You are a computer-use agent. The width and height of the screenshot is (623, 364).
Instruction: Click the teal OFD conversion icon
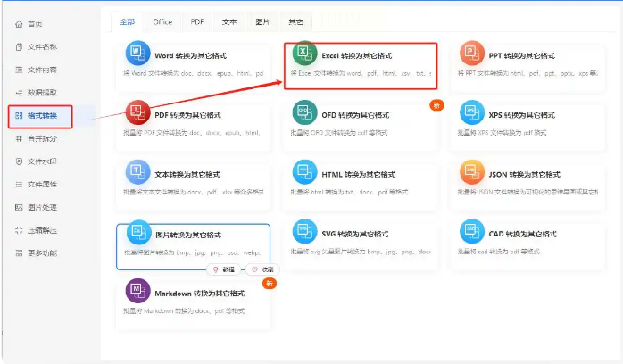[304, 112]
